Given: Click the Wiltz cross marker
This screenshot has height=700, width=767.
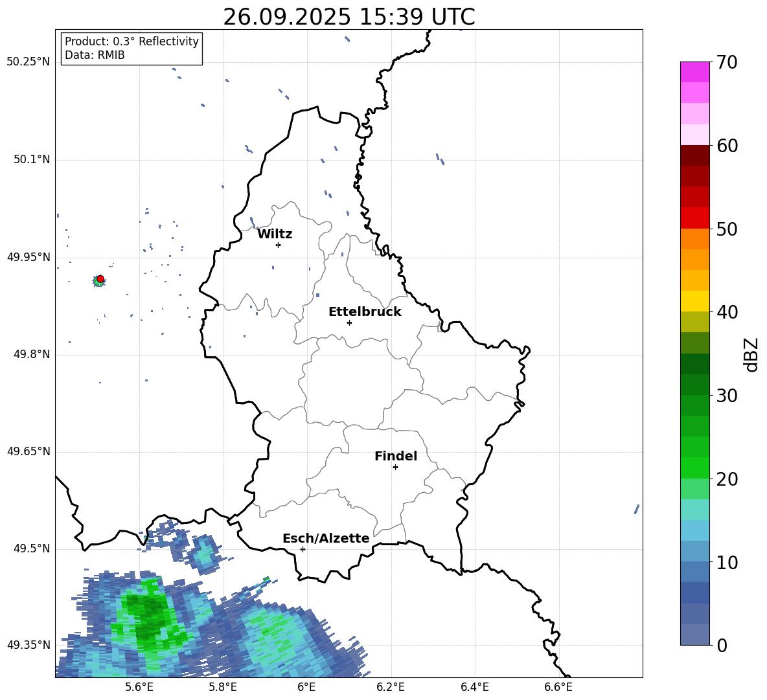Looking at the screenshot, I should point(279,245).
